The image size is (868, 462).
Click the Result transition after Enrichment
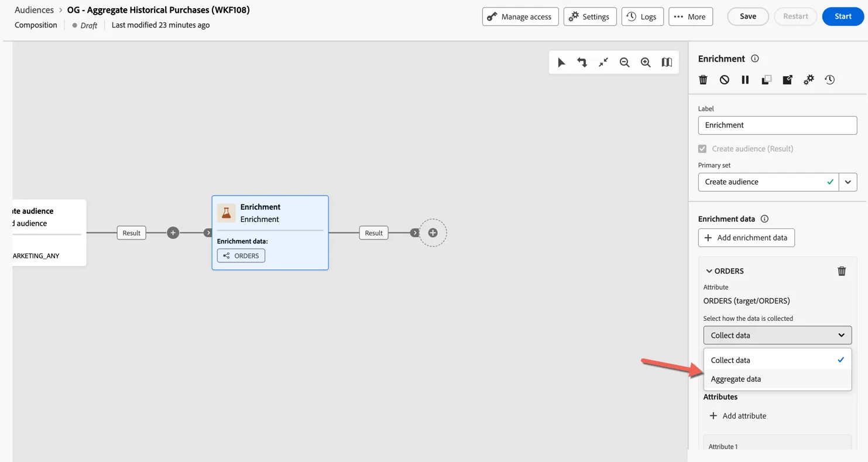coord(373,233)
